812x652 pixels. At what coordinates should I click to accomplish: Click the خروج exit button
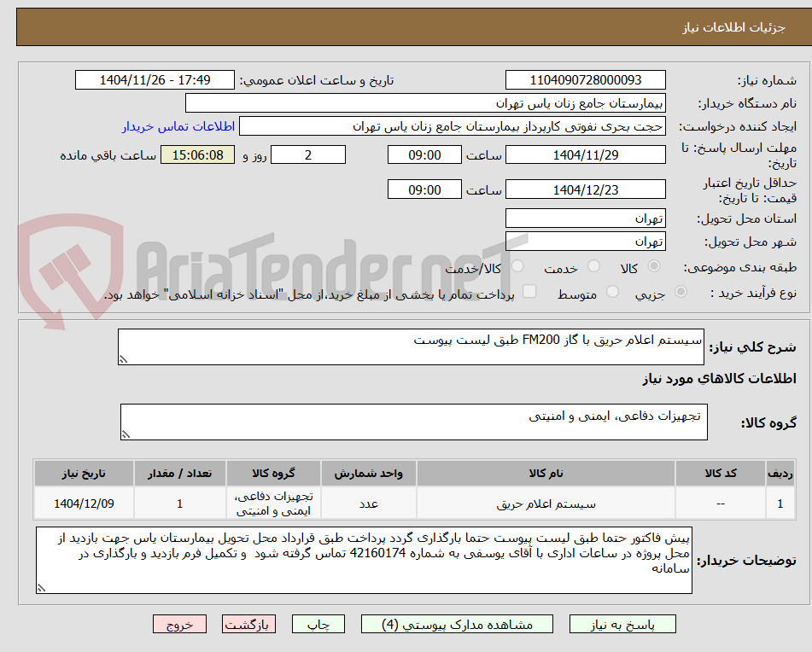[x=179, y=624]
